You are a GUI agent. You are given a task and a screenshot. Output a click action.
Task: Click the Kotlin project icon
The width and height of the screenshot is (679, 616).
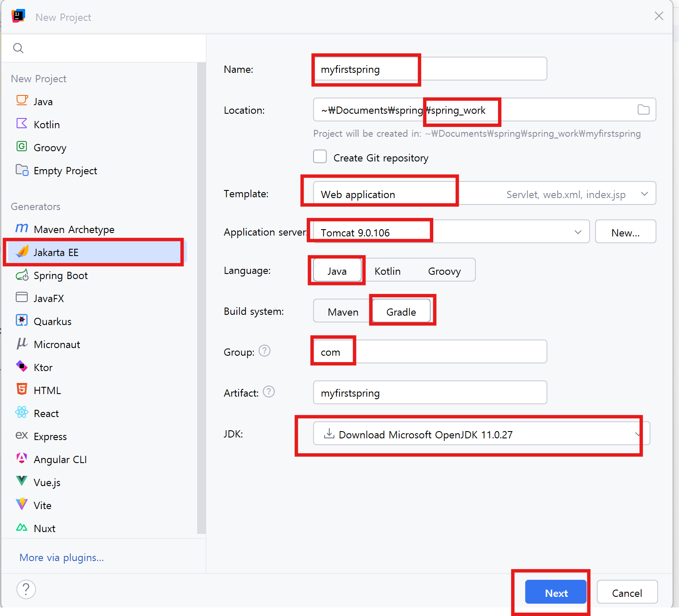[x=22, y=124]
